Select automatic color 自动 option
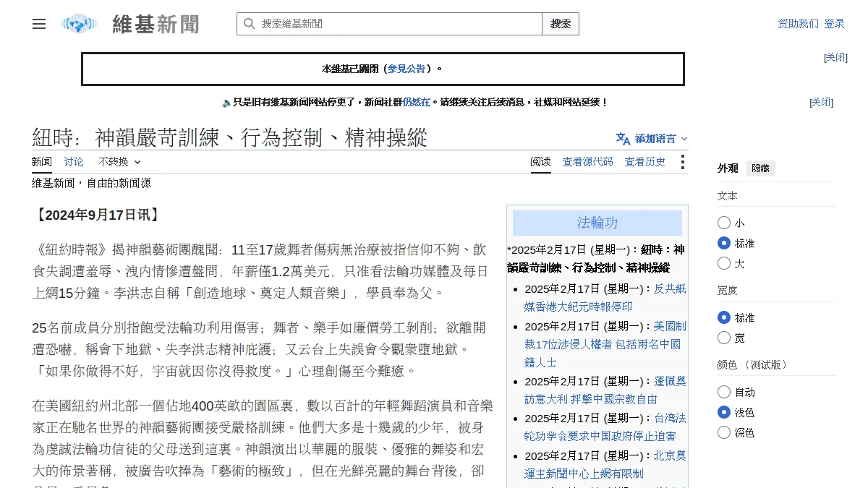Screen dimensions: 868x488 [x=724, y=392]
